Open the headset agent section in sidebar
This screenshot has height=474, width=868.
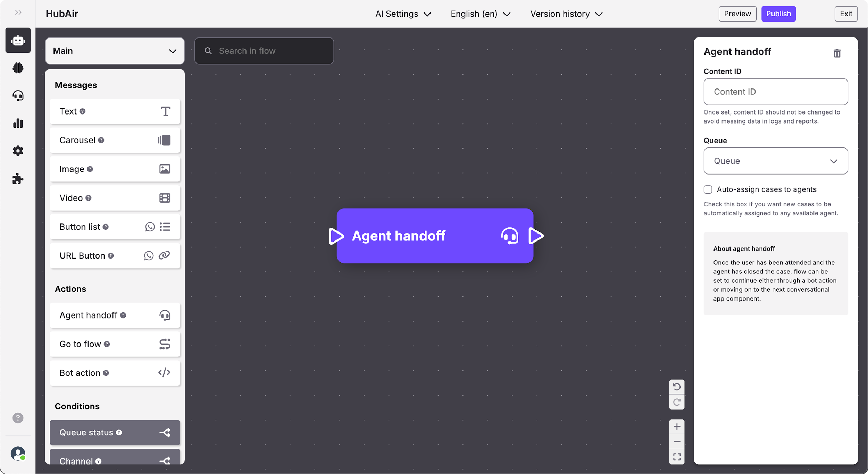18,95
